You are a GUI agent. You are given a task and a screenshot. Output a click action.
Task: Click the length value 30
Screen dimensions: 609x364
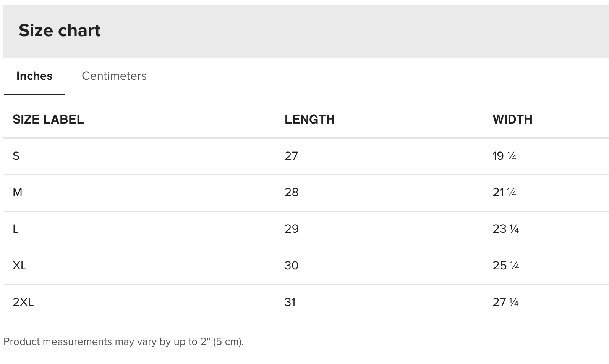292,266
